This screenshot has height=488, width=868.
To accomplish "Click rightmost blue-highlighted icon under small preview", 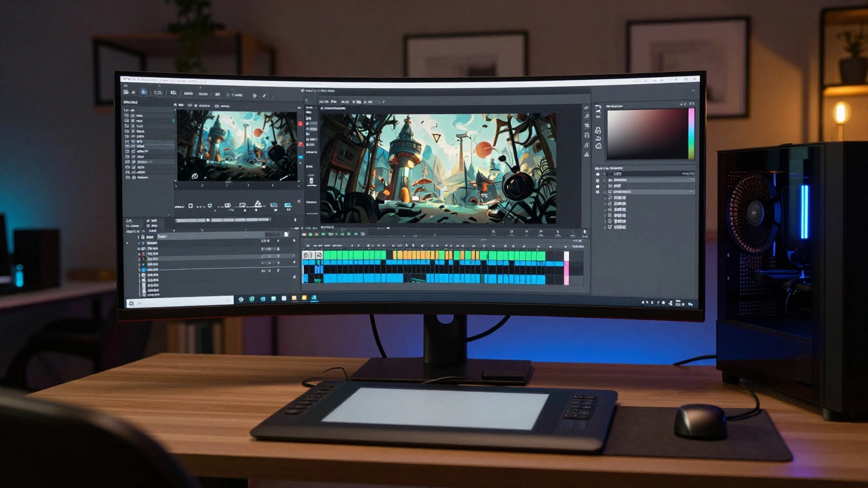I will [288, 205].
